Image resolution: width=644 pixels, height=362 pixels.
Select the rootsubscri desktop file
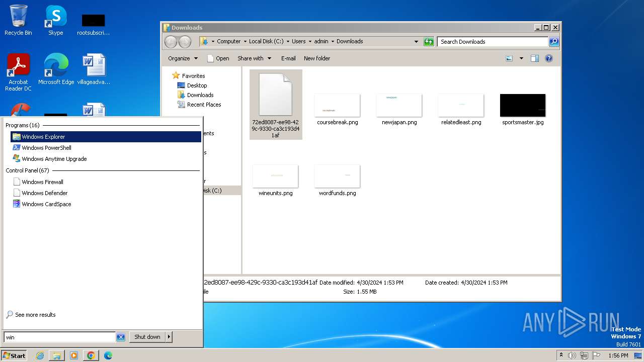pos(94,24)
